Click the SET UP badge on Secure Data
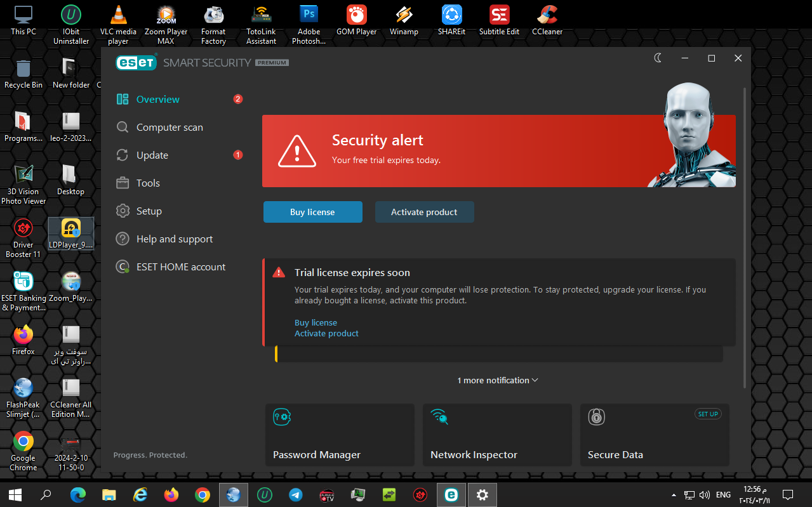 [708, 414]
